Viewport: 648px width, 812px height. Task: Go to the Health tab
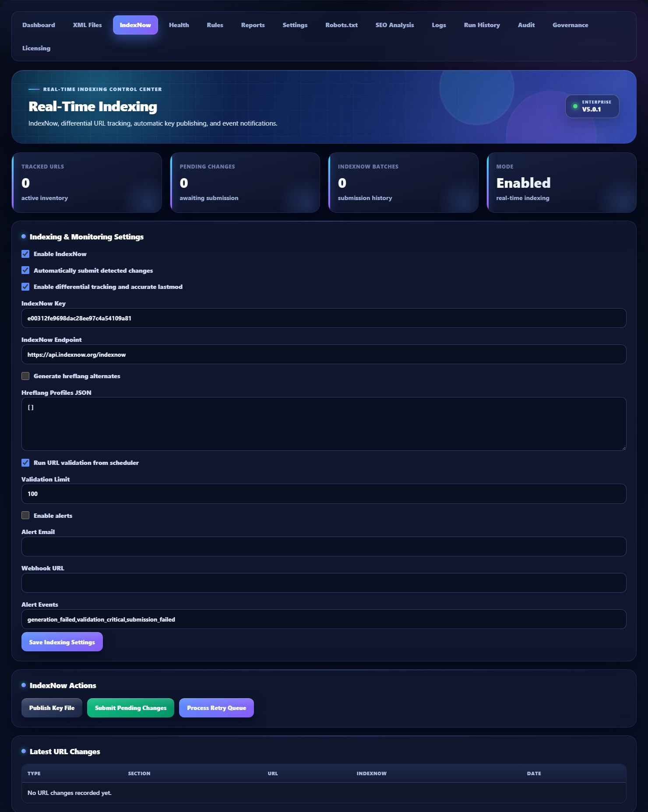pos(179,25)
